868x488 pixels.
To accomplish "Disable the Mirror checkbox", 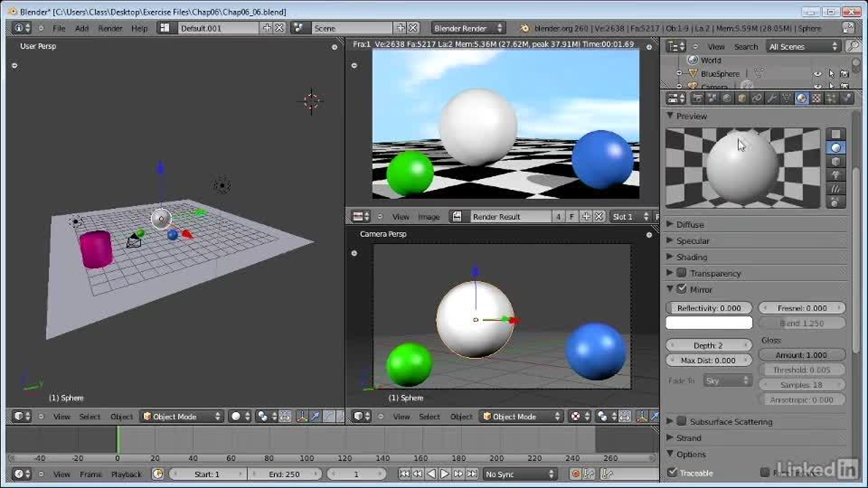I will pyautogui.click(x=682, y=289).
